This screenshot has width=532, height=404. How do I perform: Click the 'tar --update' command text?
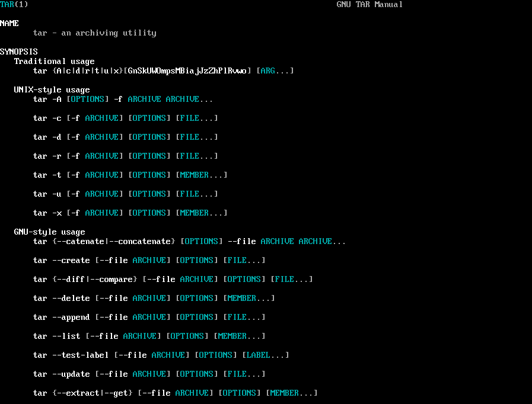tap(62, 374)
